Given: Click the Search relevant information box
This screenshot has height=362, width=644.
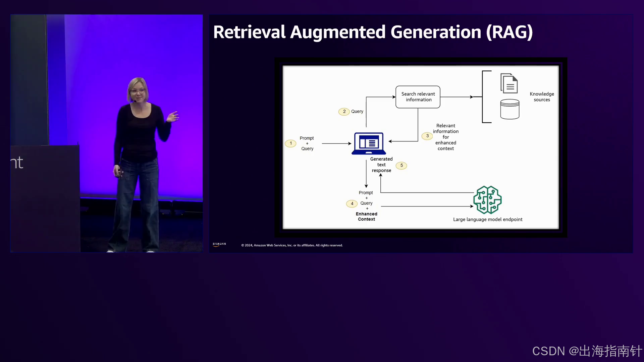Looking at the screenshot, I should click(418, 97).
